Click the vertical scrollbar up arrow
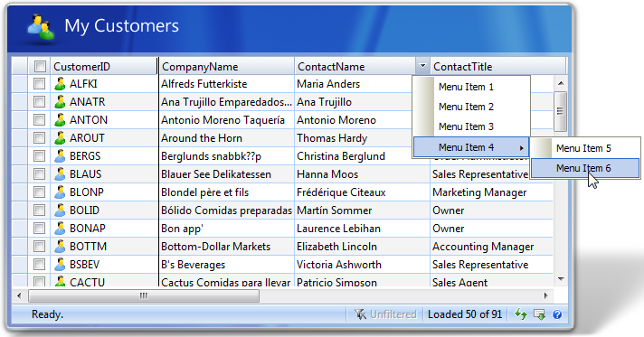The image size is (644, 337). pos(561,83)
